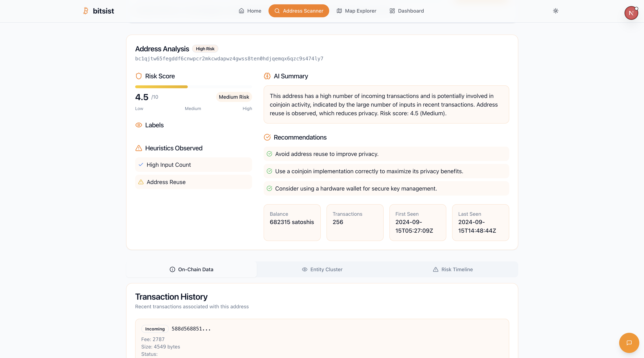644x358 pixels.
Task: Click the High Input Count heuristic item
Action: [x=193, y=165]
